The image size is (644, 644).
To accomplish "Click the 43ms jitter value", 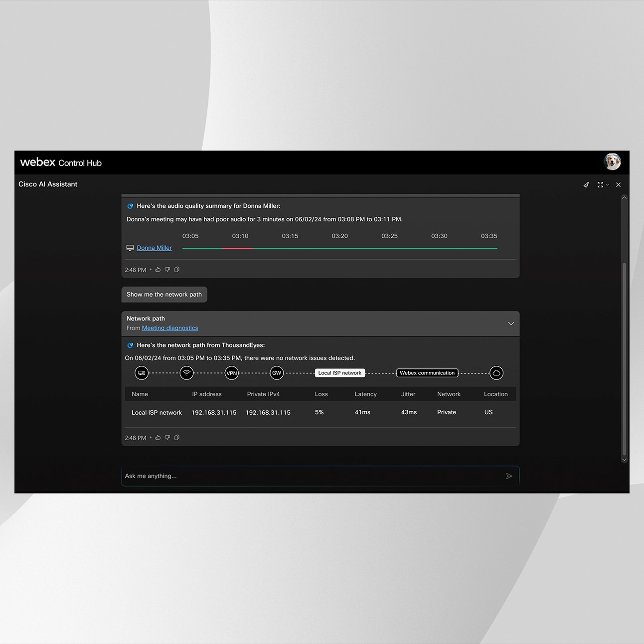I will click(x=409, y=412).
